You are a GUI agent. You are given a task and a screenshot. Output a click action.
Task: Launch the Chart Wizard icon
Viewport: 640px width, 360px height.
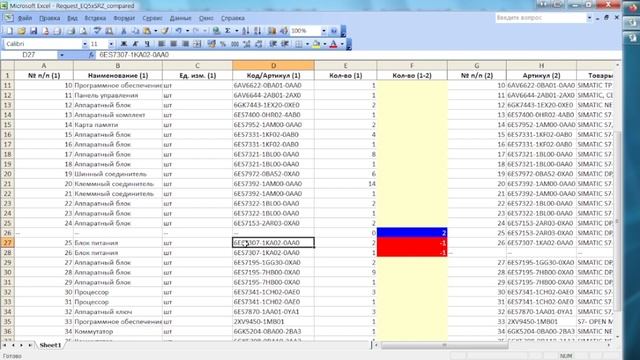272,31
